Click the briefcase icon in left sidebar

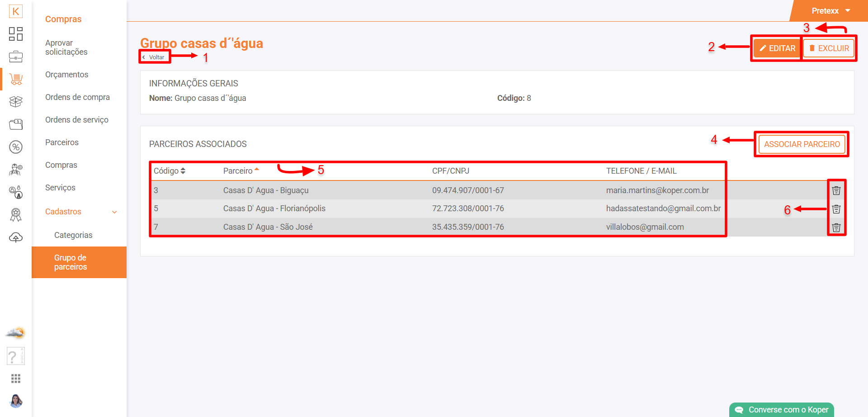pos(16,57)
